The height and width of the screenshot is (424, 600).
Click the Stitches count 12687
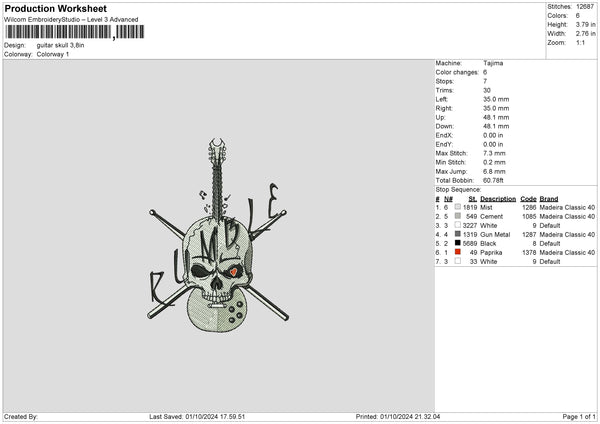587,6
